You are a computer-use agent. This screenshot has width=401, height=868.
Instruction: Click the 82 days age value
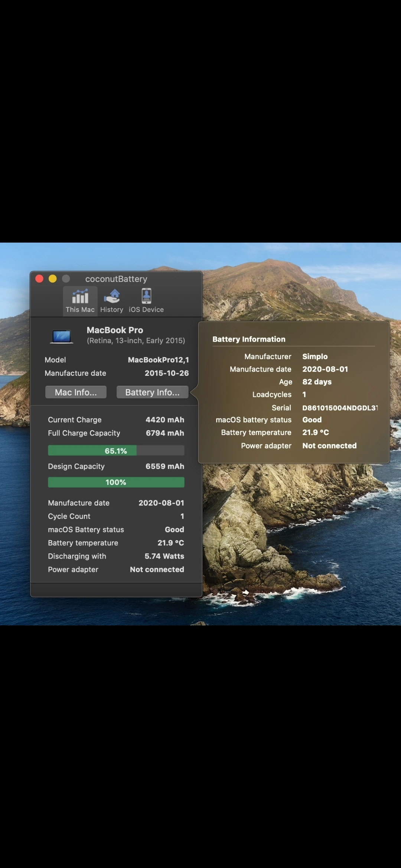click(317, 382)
